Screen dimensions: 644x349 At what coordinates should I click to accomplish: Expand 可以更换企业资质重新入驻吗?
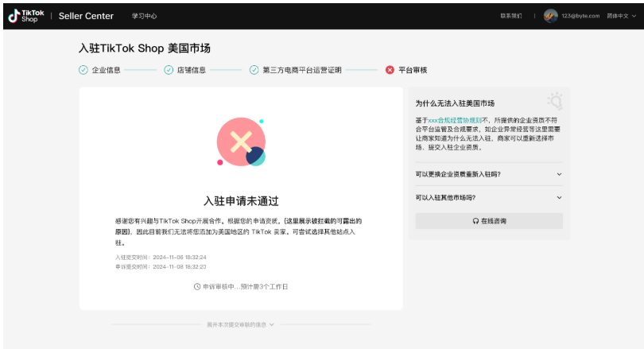[489, 174]
